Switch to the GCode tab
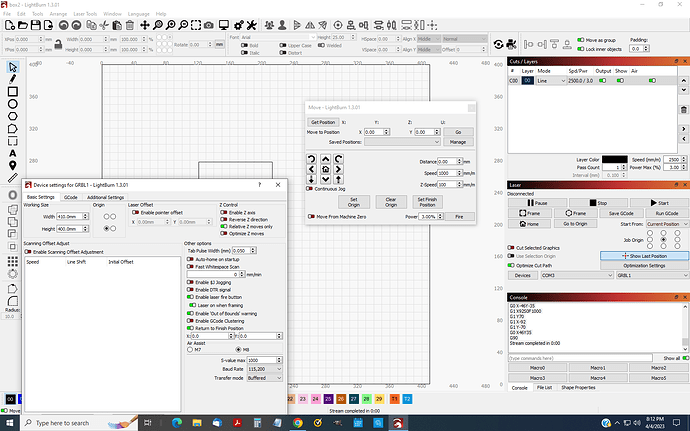This screenshot has width=690, height=431. 70,197
